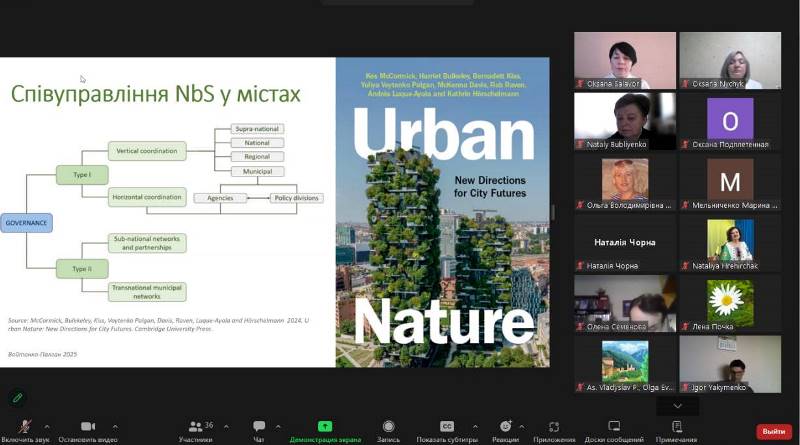Screen dimensions: 800x445
Task: Start recording with the Запись icon
Action: pos(388,427)
